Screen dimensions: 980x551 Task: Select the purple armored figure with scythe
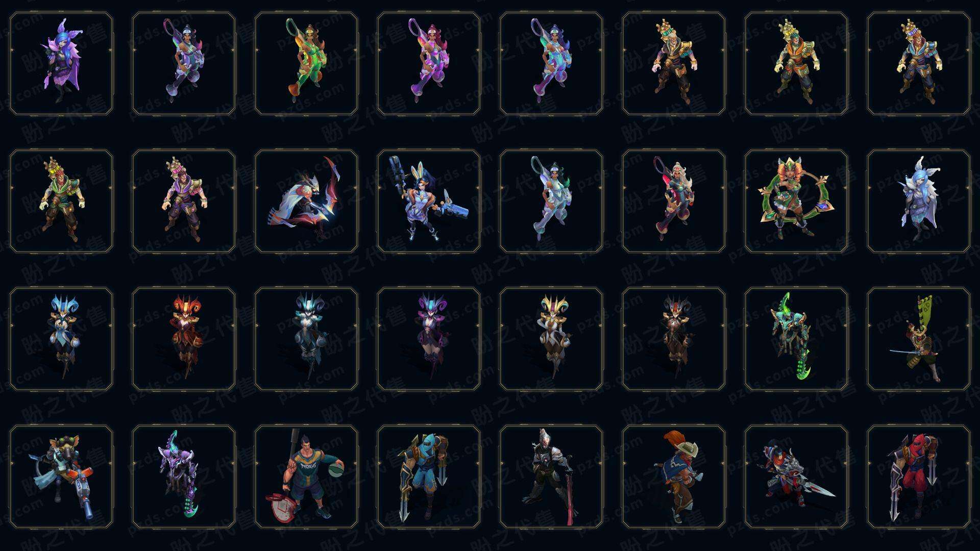tap(184, 477)
